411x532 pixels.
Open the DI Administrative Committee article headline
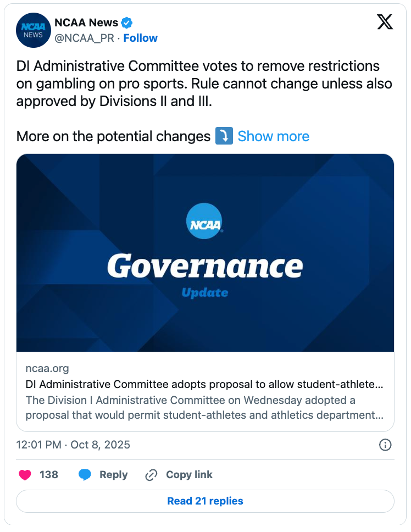pyautogui.click(x=204, y=384)
